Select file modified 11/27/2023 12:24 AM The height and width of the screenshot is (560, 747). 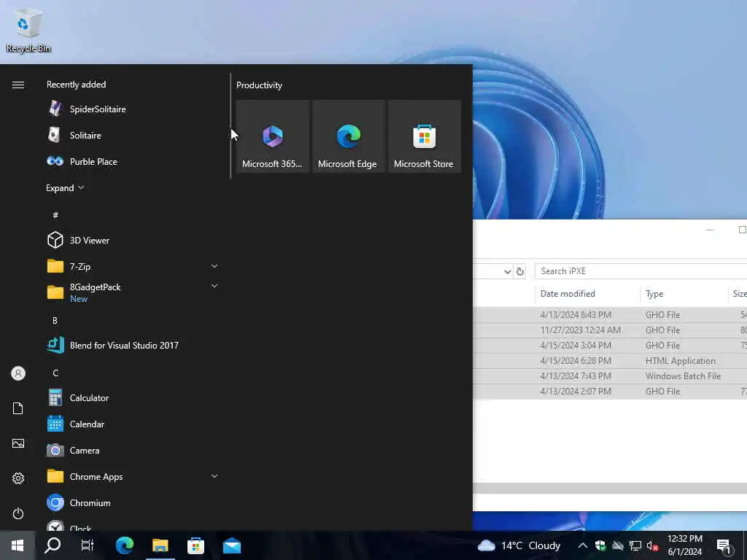pos(610,330)
